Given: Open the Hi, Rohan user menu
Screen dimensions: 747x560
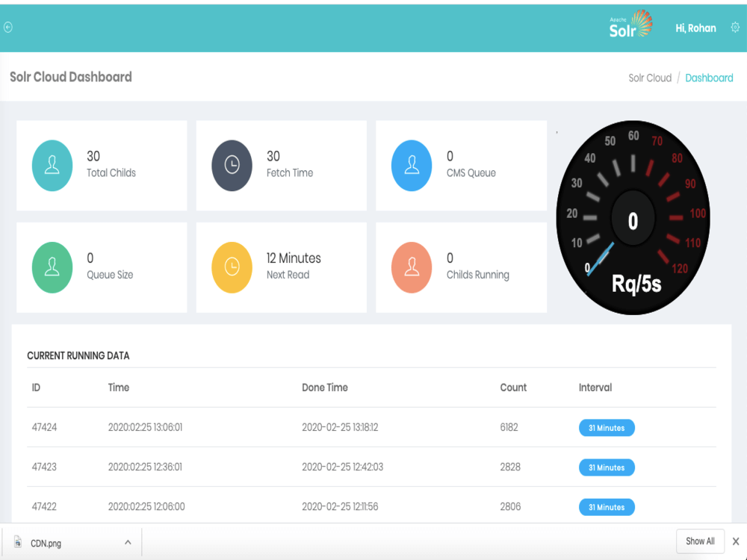Looking at the screenshot, I should click(695, 28).
